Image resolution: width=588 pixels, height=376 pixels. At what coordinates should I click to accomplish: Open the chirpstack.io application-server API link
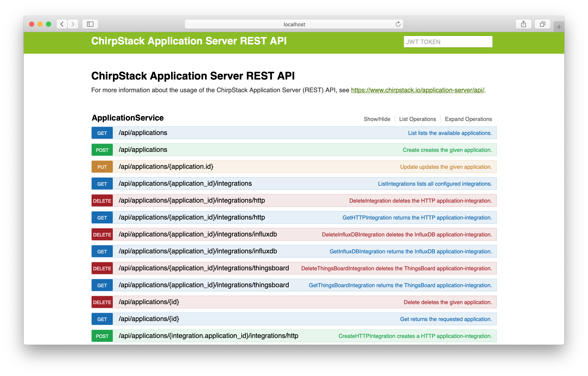[417, 90]
